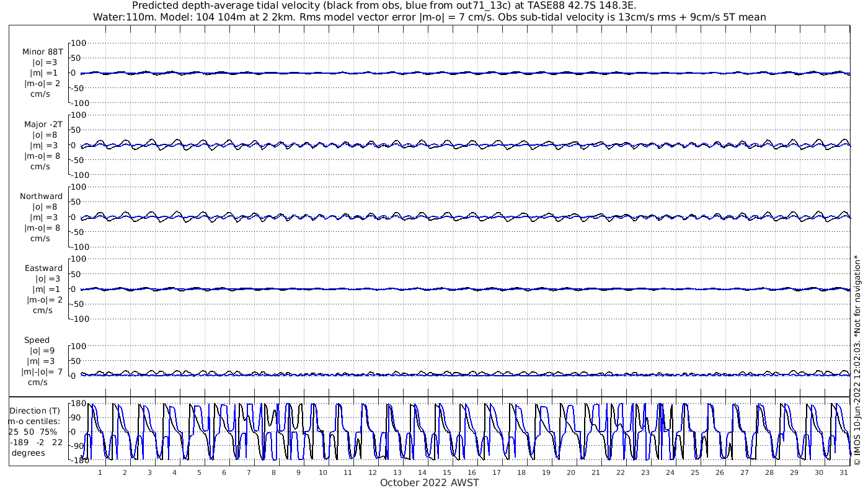Click the subtitle text starting "Water:110m. Model"
The width and height of the screenshot is (868, 496).
coord(429,17)
